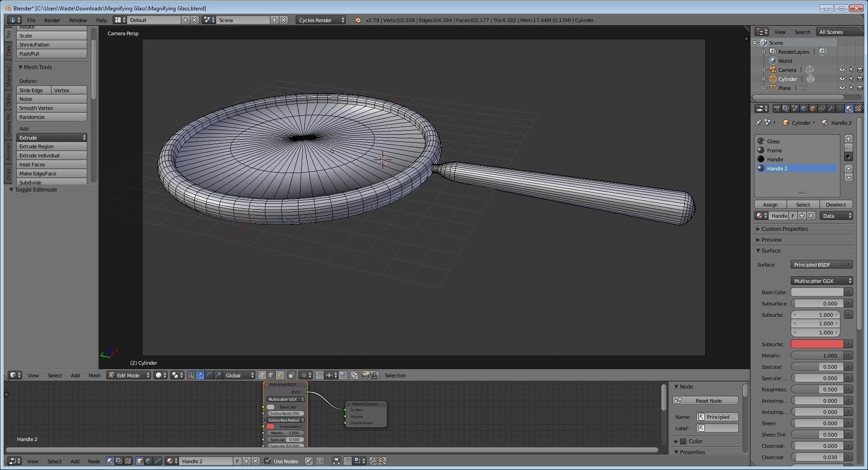Toggle Cylinder visibility eye in outliner
Viewport: 868px width, 470px height.
pos(842,79)
